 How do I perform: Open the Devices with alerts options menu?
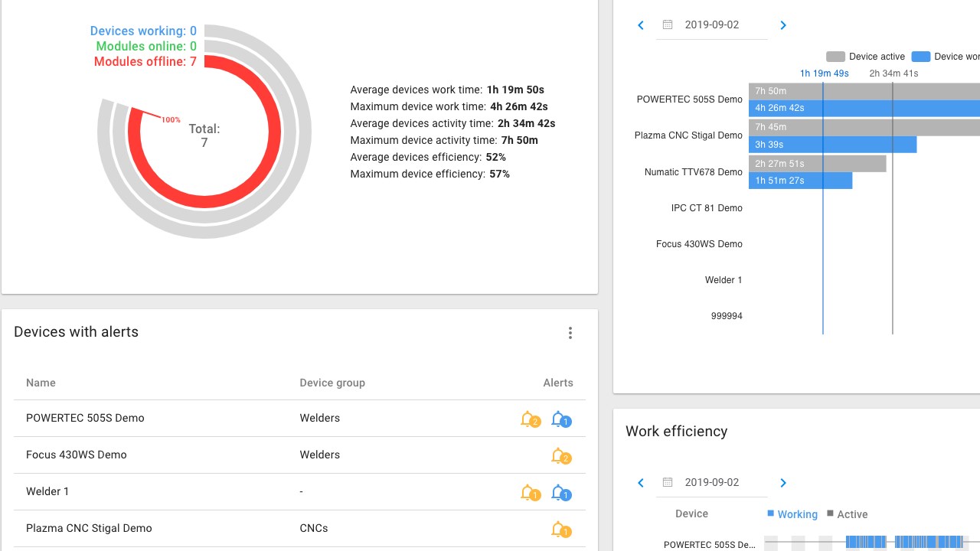pyautogui.click(x=570, y=333)
